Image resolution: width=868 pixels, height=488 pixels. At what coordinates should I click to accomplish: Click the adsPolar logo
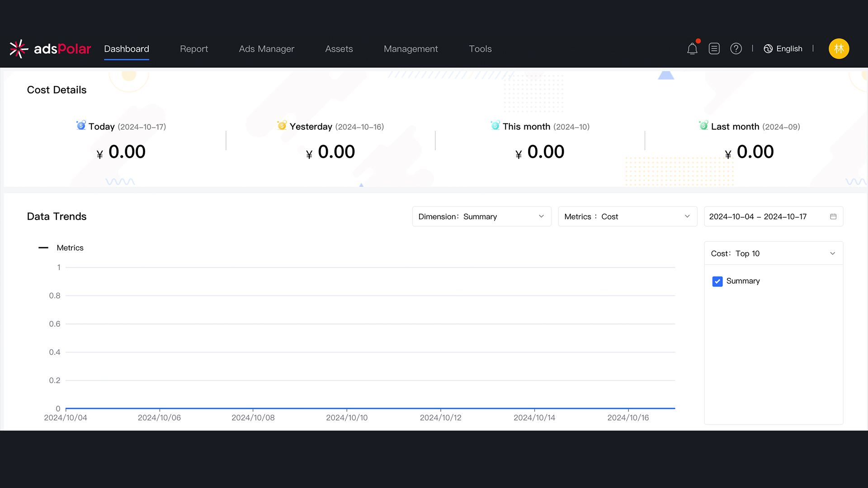pyautogui.click(x=51, y=49)
